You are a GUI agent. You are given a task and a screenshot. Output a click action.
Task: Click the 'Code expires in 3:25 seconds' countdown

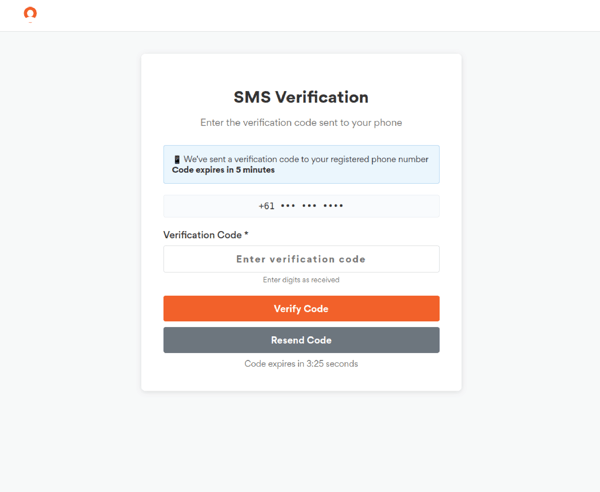[x=301, y=364]
